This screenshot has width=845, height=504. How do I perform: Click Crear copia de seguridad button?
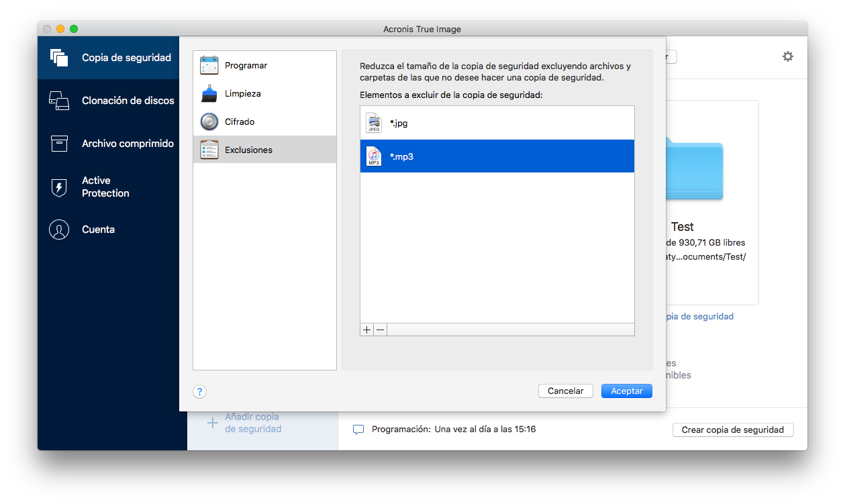coord(732,430)
